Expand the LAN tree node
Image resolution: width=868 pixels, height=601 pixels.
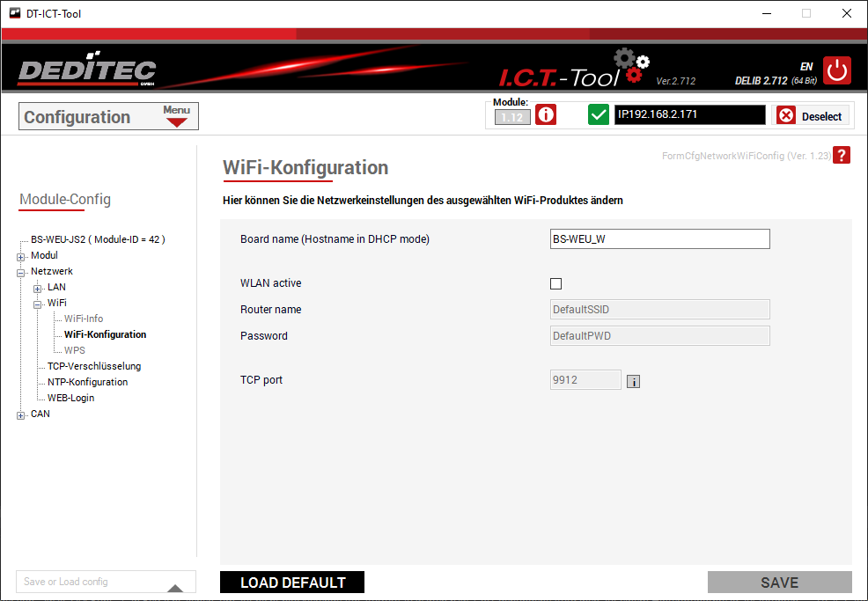click(x=38, y=288)
